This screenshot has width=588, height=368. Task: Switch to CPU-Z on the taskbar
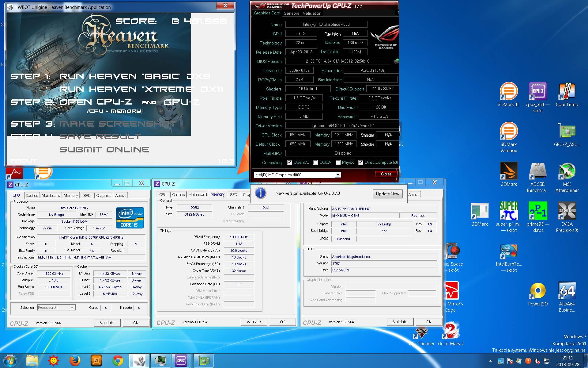click(181, 360)
